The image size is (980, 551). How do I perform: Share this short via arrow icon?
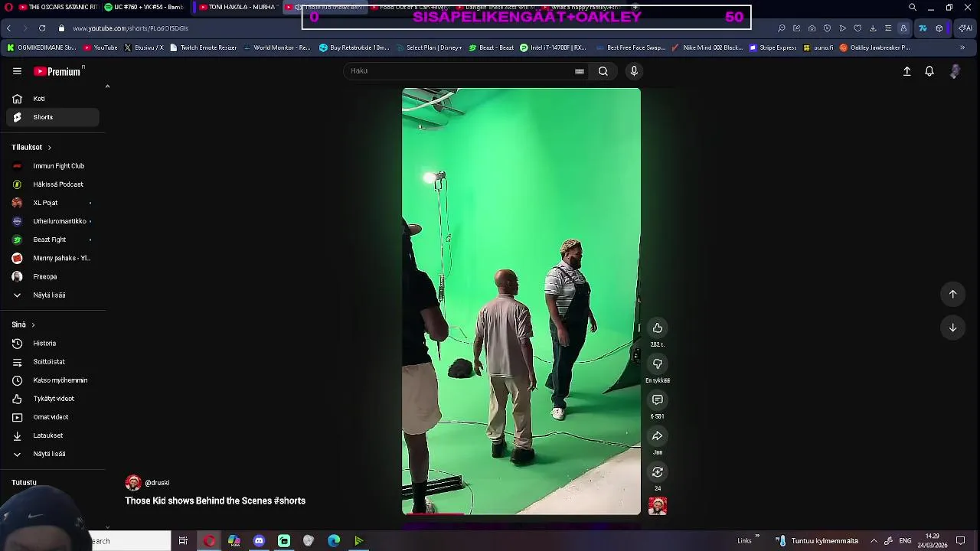point(657,435)
